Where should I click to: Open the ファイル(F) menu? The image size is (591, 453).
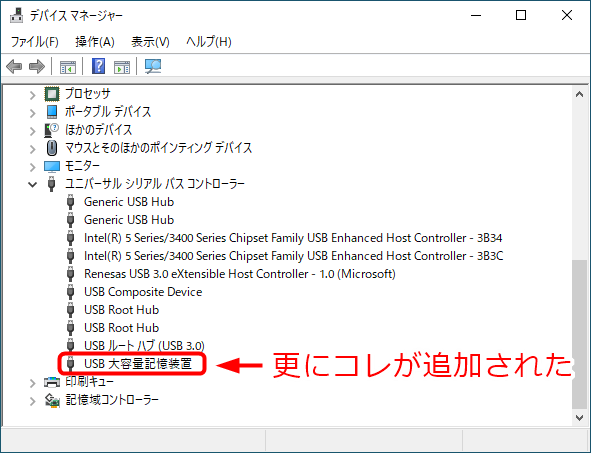click(35, 41)
